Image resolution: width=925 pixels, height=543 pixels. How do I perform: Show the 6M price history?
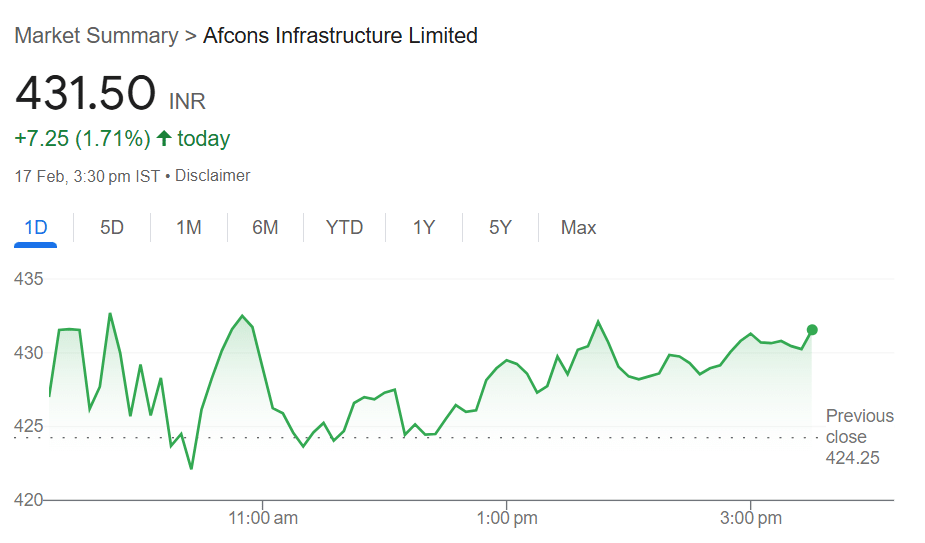tap(265, 228)
